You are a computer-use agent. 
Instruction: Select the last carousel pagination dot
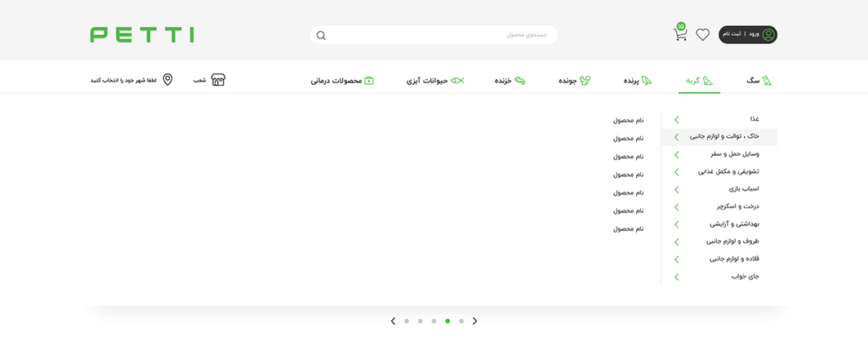click(x=461, y=321)
